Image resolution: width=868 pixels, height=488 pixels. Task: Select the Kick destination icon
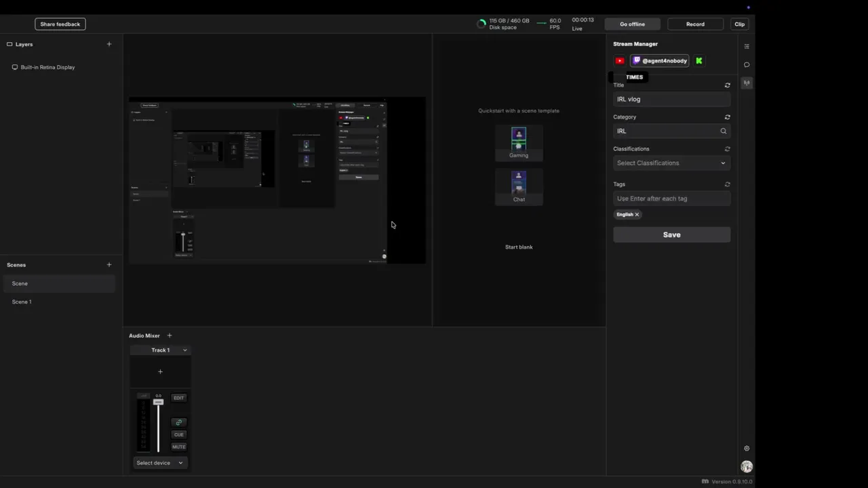(699, 61)
